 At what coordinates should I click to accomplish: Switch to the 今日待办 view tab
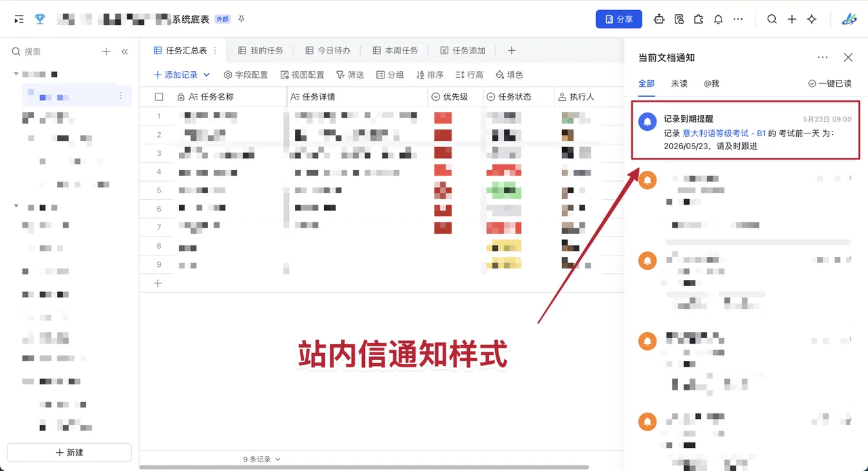[328, 50]
